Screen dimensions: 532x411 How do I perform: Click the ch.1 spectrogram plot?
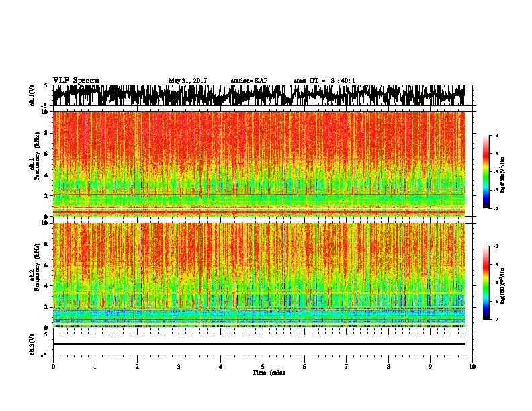259,164
